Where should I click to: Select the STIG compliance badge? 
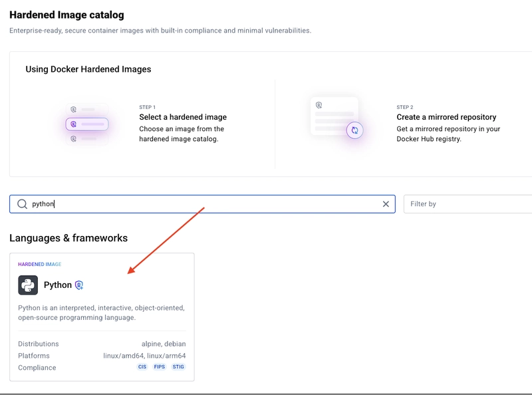pos(178,367)
